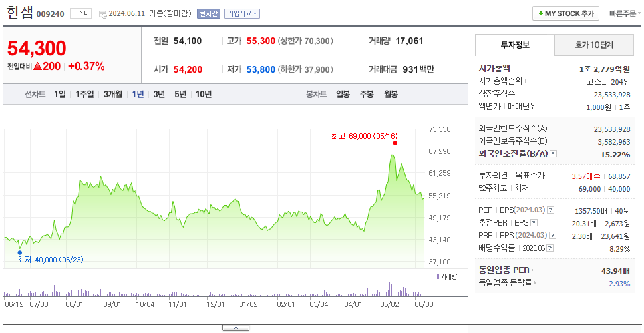Click the 고가 value 55,300
The height and width of the screenshot is (333, 644).
(x=261, y=41)
